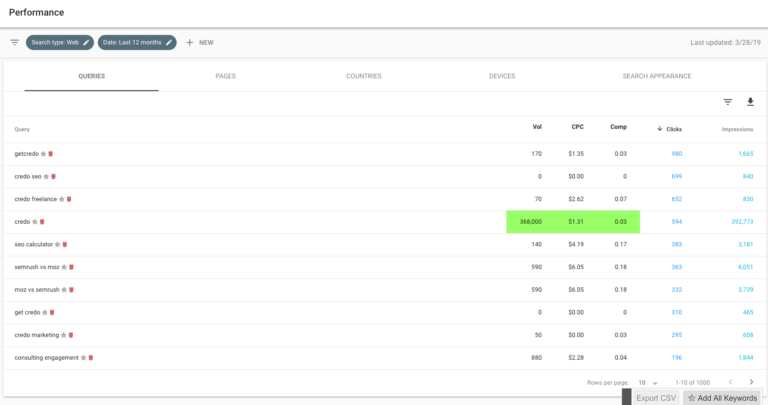Star the credo marketing keyword
This screenshot has width=768, height=405.
64,335
